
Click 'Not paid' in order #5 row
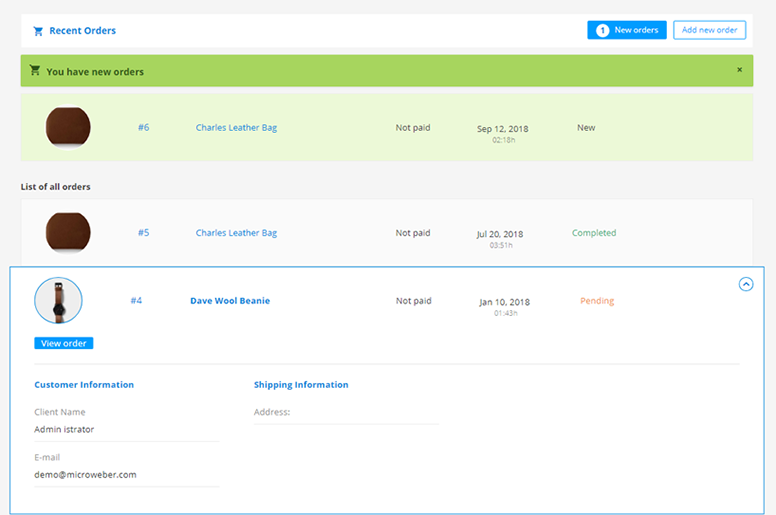[x=413, y=233]
